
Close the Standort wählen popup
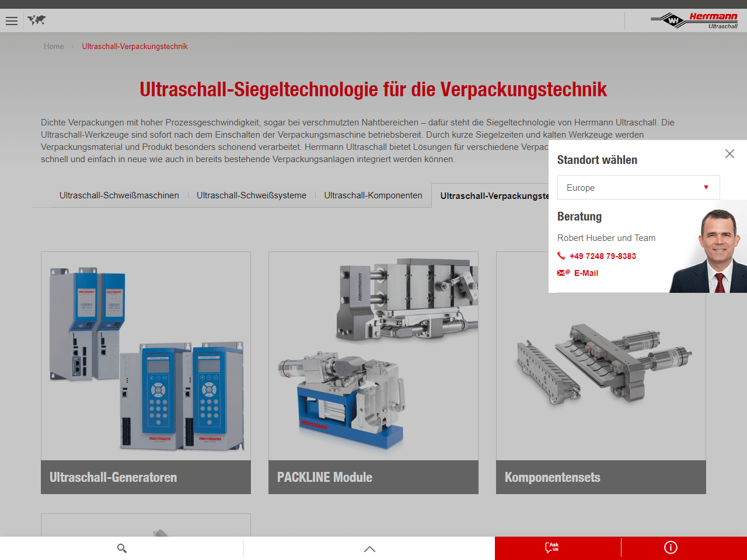(x=729, y=154)
